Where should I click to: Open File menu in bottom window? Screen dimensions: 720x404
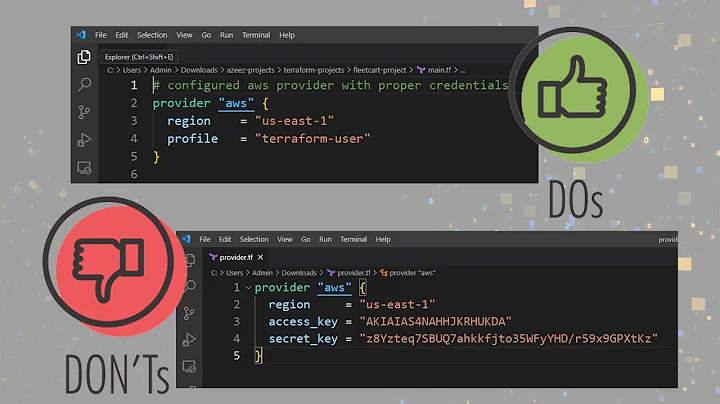pyautogui.click(x=205, y=239)
